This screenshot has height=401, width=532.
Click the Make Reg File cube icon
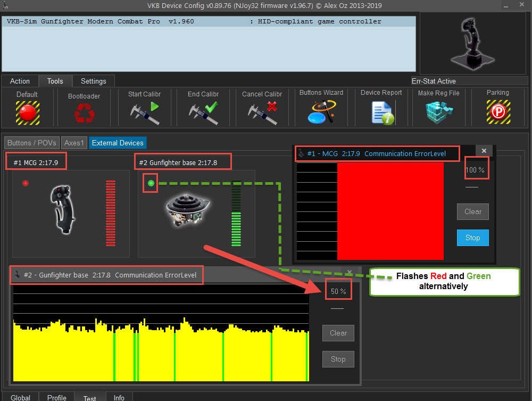(x=439, y=113)
